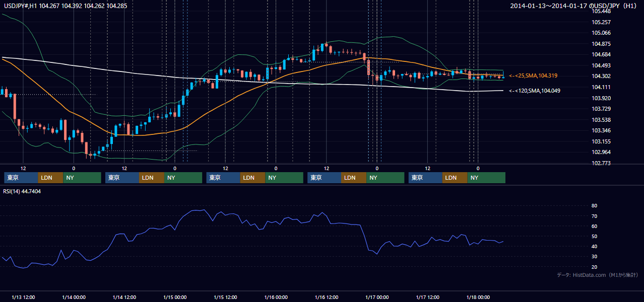Click the orange 25 SMA label 104.319

[533, 75]
